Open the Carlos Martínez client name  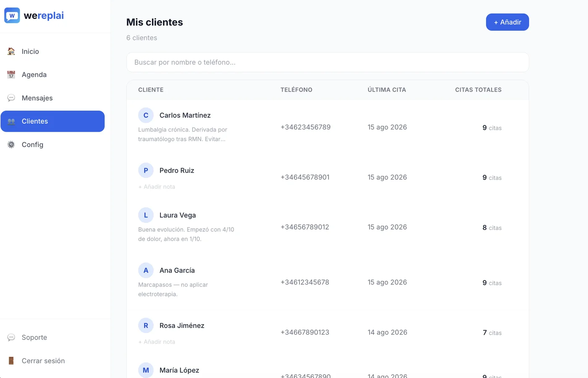point(185,115)
